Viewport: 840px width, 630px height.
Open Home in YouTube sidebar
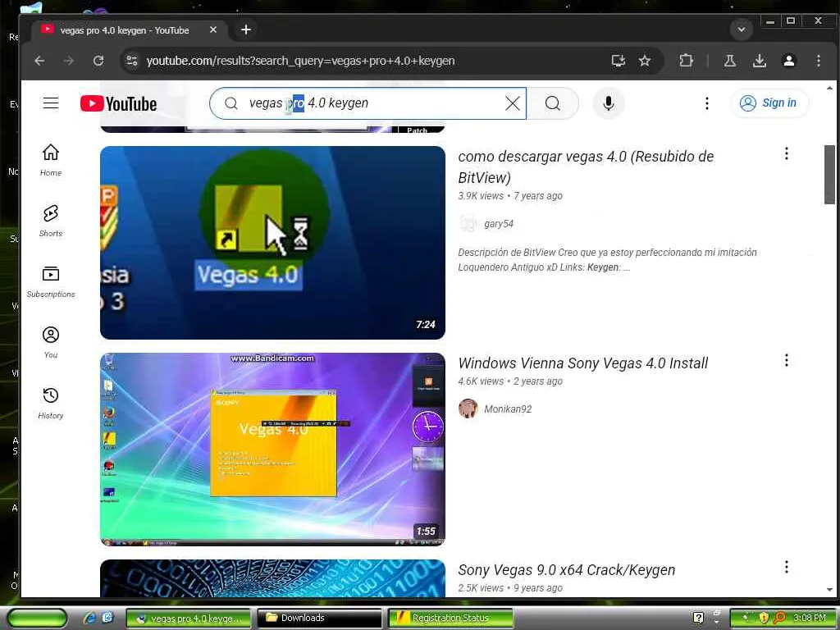pos(51,160)
